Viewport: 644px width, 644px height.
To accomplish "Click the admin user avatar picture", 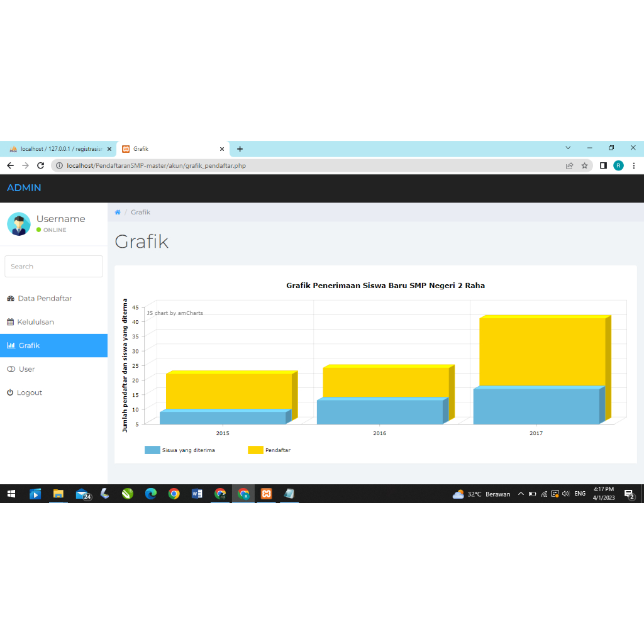I will pos(18,224).
